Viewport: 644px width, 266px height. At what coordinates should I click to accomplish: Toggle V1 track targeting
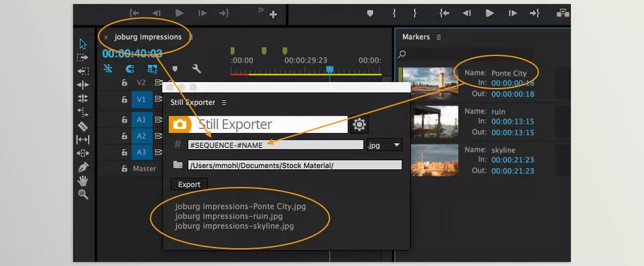(x=142, y=99)
